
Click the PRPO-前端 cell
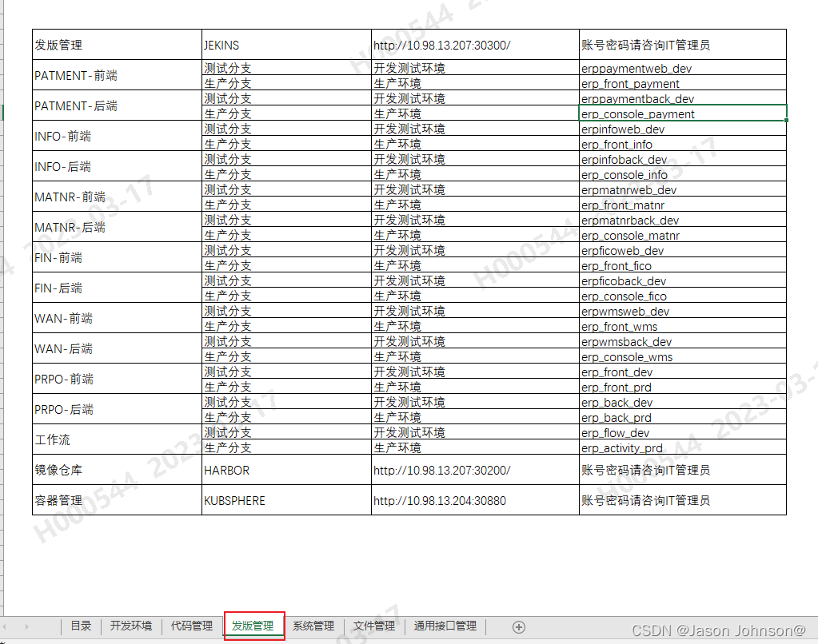(x=117, y=379)
